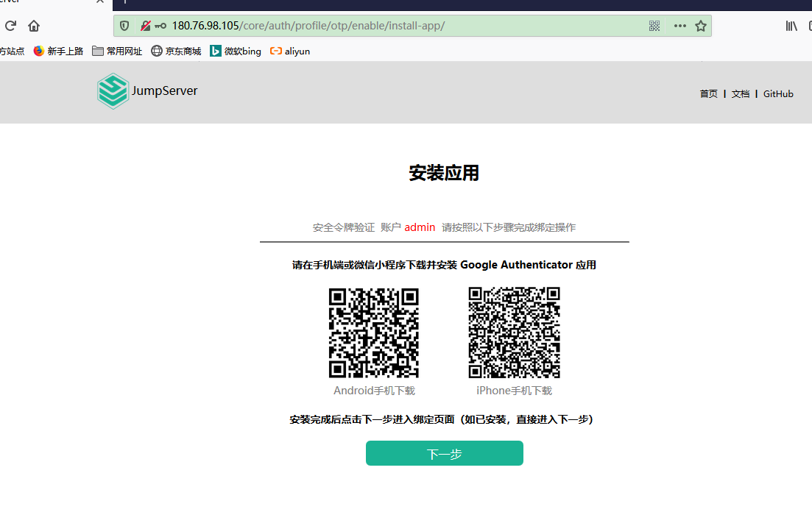Screen dimensions: 812x512
Task: Click the 安装应用 heading
Action: coord(445,173)
